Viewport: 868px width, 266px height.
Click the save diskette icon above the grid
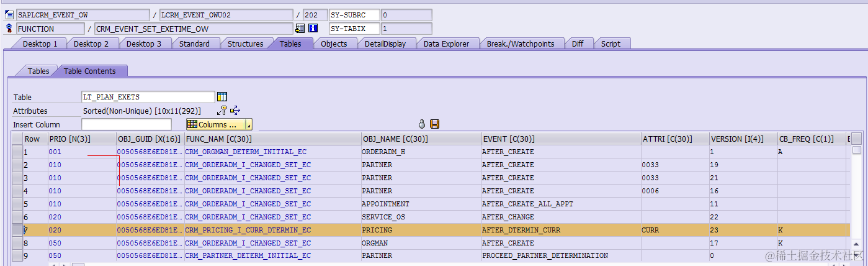(435, 124)
